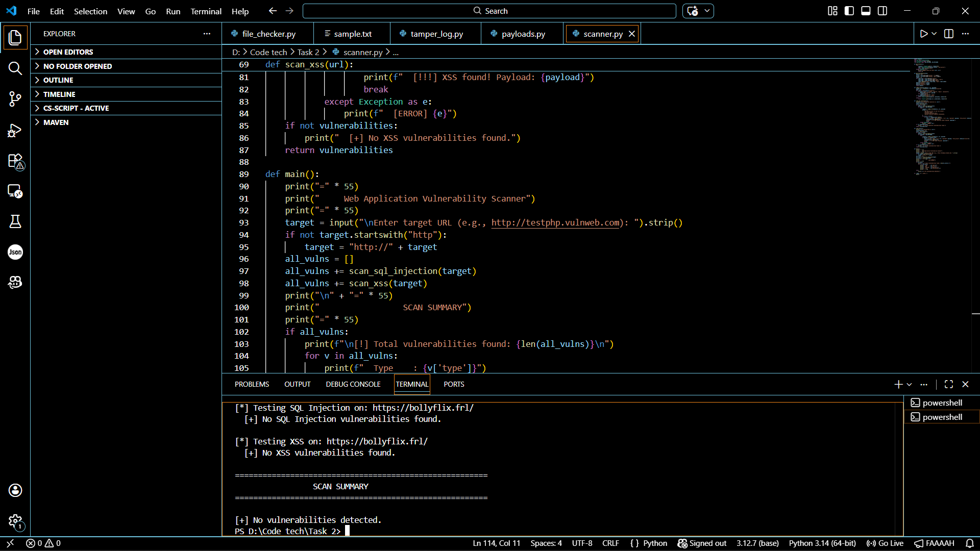Toggle the secondary side bar visibility
Viewport: 980px width, 551px height.
pos(883,11)
